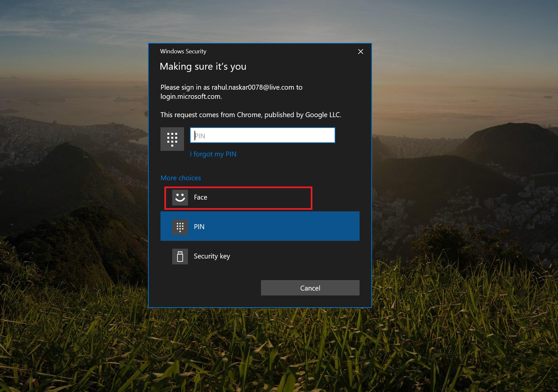Click the keypad icon in PIN row

180,227
